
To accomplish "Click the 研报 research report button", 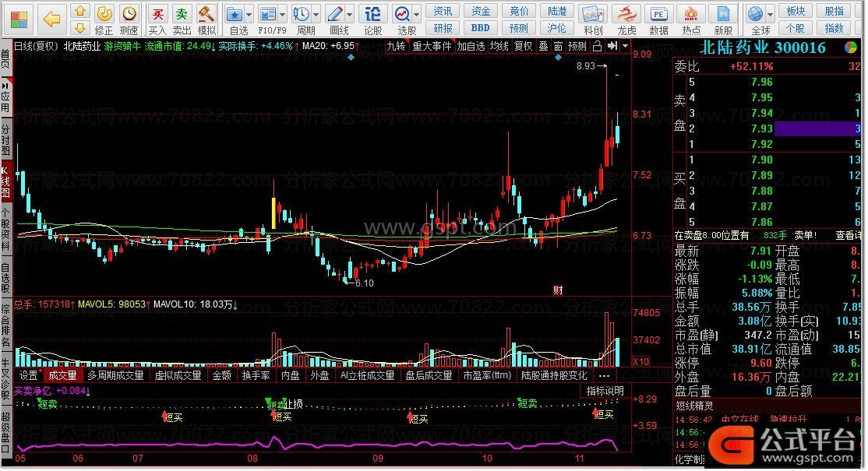I will (x=443, y=28).
